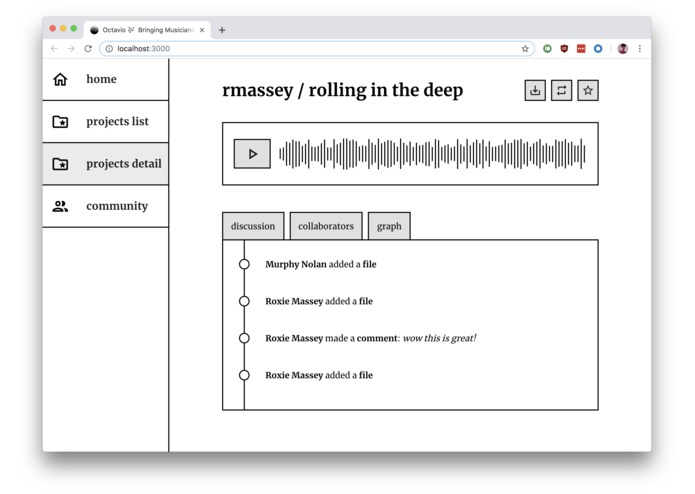Image resolution: width=695 pixels, height=494 pixels.
Task: Click the localhost:3000 address bar
Action: (x=317, y=49)
